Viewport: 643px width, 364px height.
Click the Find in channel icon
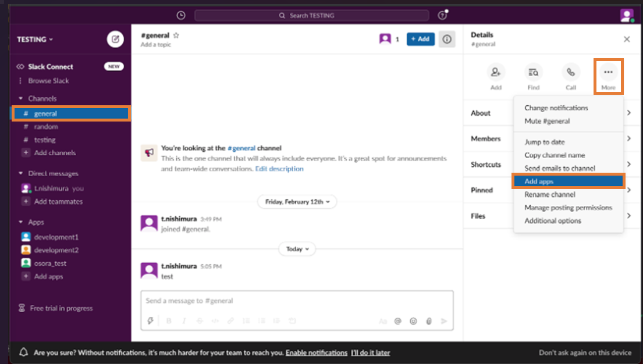pyautogui.click(x=533, y=73)
